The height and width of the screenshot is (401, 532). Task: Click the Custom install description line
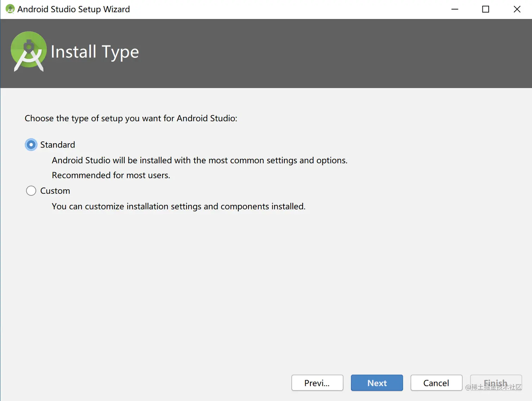point(179,206)
